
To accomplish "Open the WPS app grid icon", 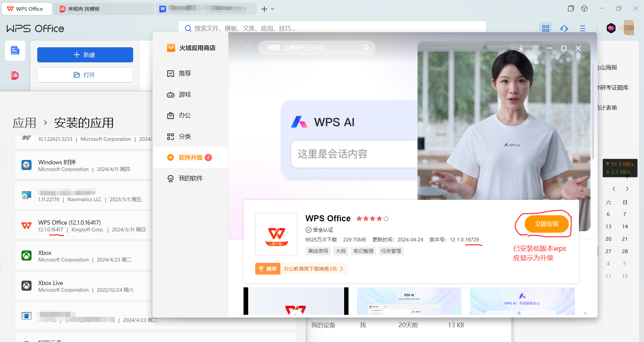I will point(546,28).
